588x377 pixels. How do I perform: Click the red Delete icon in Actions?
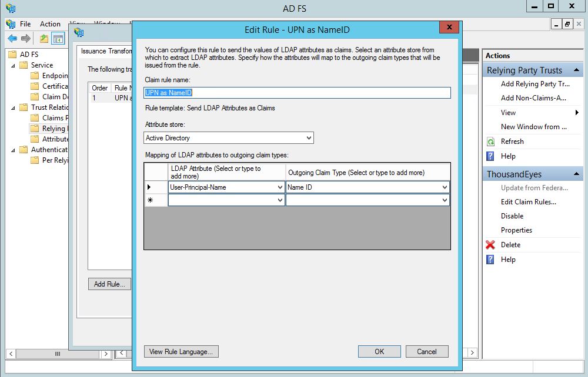pyautogui.click(x=490, y=245)
